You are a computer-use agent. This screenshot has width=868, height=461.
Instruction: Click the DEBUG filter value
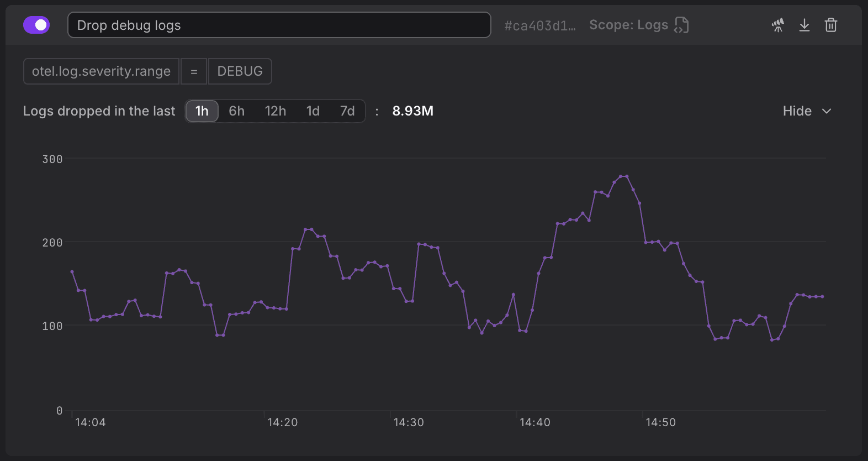(240, 71)
